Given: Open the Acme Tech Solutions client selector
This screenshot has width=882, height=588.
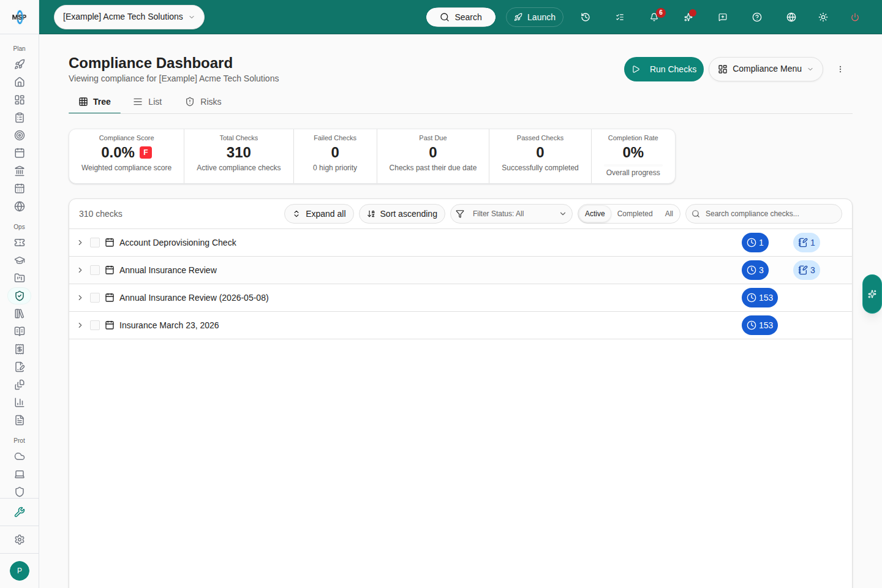Looking at the screenshot, I should [x=129, y=17].
